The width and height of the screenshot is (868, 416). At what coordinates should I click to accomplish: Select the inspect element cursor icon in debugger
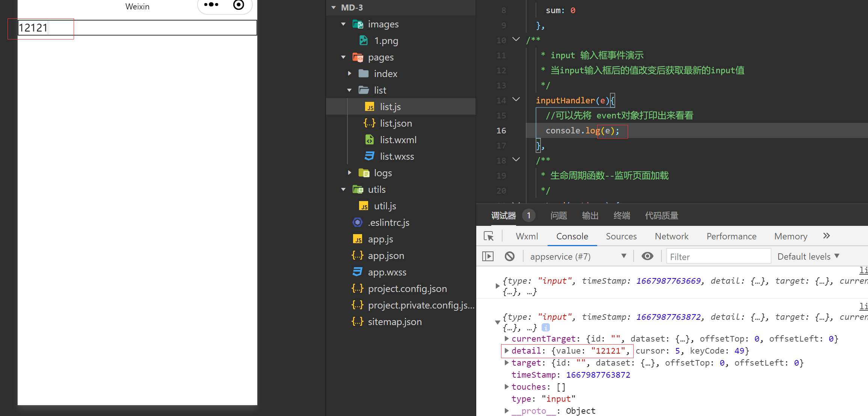click(x=489, y=236)
